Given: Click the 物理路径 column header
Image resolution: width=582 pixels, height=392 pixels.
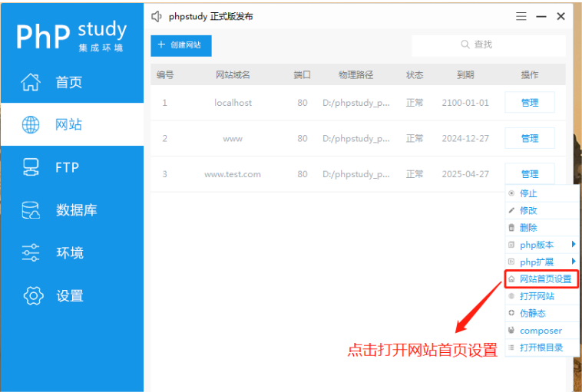Looking at the screenshot, I should point(356,75).
